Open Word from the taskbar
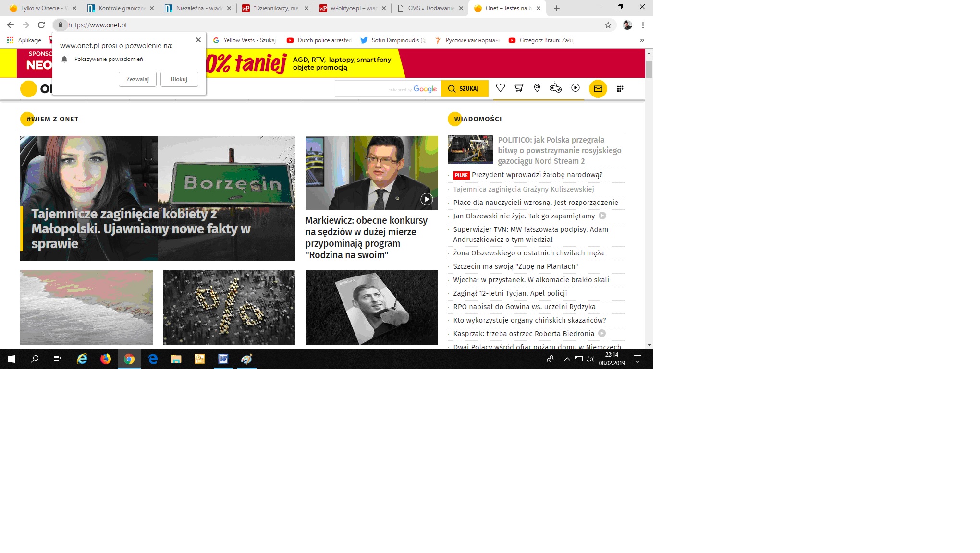 click(223, 359)
